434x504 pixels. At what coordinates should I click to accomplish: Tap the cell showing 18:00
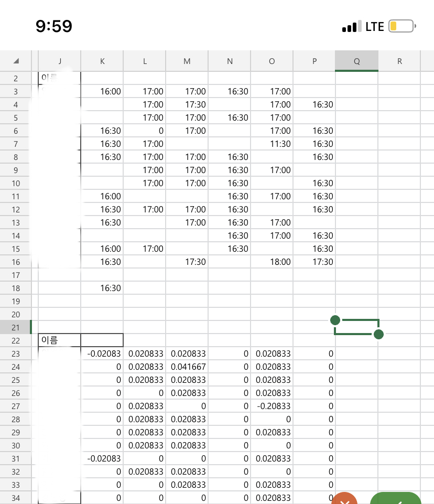[x=272, y=262]
